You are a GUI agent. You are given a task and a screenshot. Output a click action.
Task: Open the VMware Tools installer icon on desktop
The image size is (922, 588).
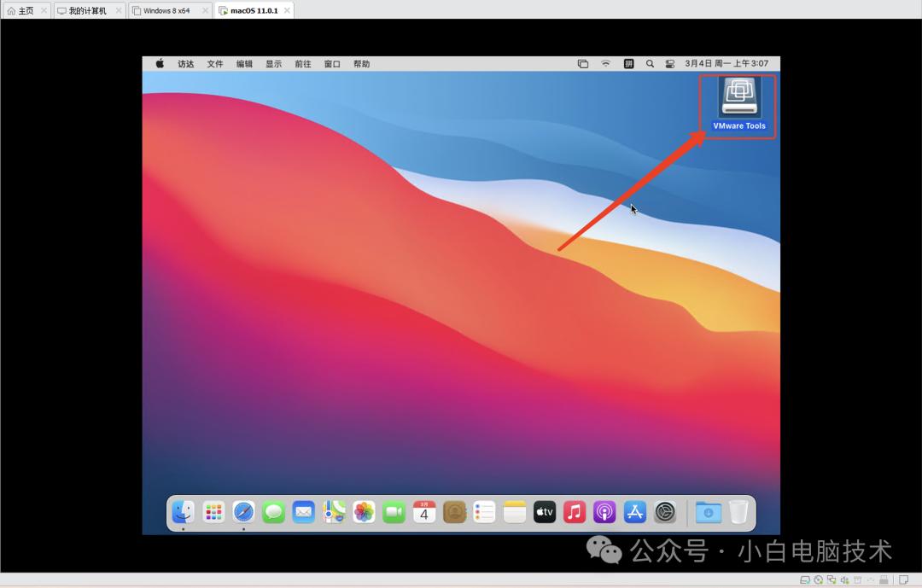(x=738, y=96)
